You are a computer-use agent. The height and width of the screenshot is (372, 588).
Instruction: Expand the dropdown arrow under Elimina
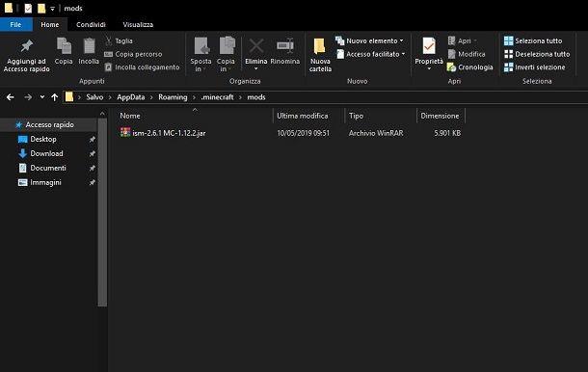(x=256, y=68)
